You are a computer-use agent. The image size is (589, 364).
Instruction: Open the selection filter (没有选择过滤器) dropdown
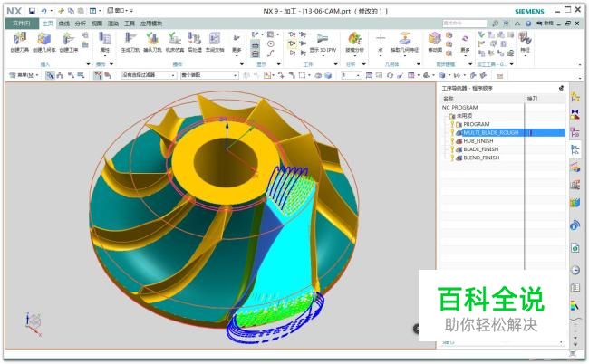[x=149, y=75]
